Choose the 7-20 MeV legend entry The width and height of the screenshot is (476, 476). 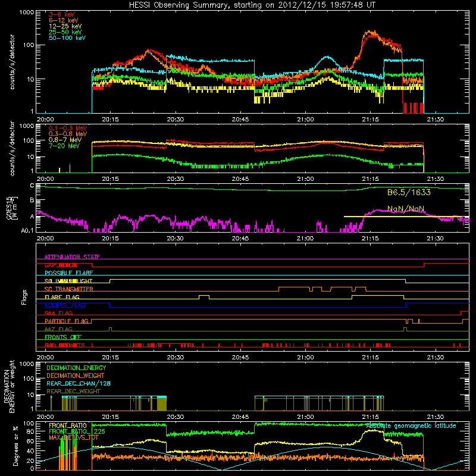[x=64, y=146]
